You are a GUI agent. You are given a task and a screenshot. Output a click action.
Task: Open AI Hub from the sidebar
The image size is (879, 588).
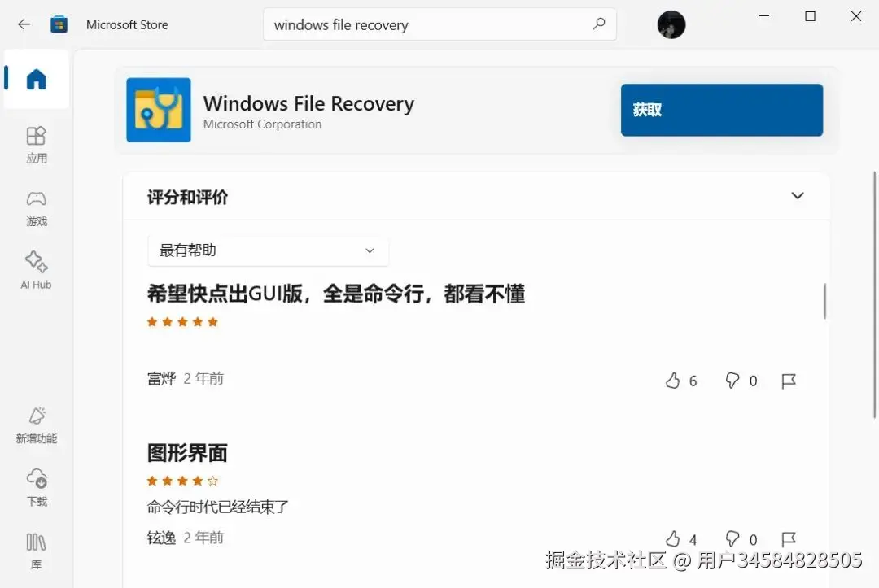point(37,271)
